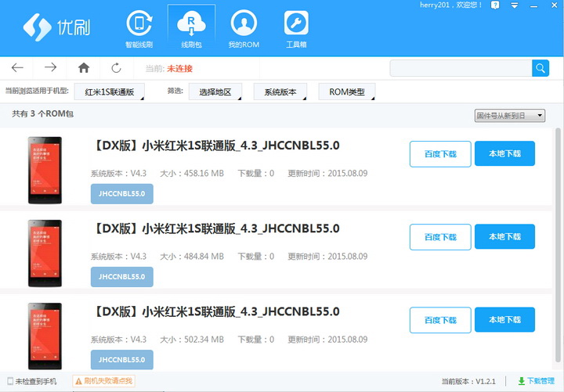Click 百度下载 for the 502.34 MB ROM
This screenshot has height=392, width=564.
pos(440,320)
